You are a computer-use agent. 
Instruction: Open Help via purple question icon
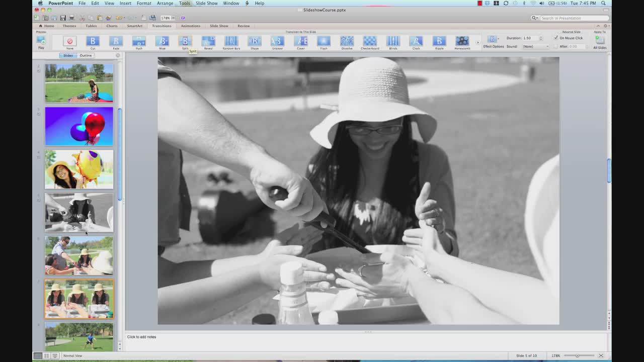click(x=183, y=18)
